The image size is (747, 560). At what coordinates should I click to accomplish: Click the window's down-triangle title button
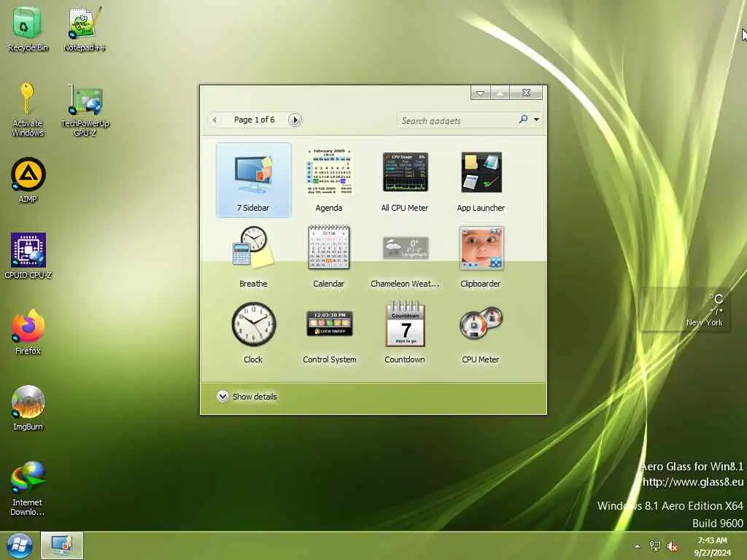pos(480,93)
